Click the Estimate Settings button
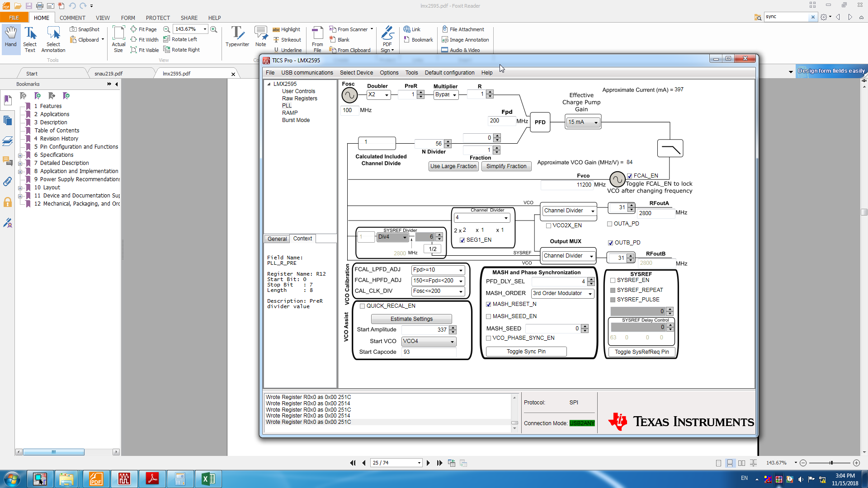Viewport: 868px width, 488px height. click(x=411, y=319)
